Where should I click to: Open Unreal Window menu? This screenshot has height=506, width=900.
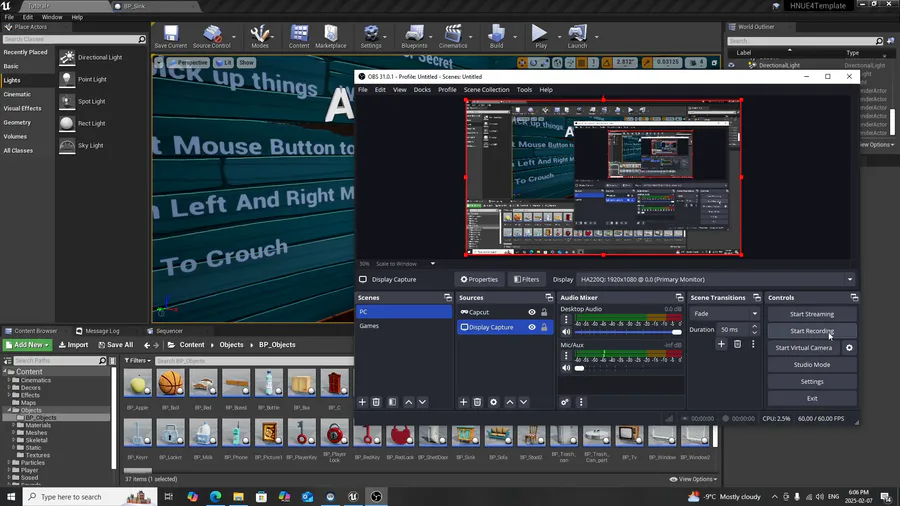point(52,17)
